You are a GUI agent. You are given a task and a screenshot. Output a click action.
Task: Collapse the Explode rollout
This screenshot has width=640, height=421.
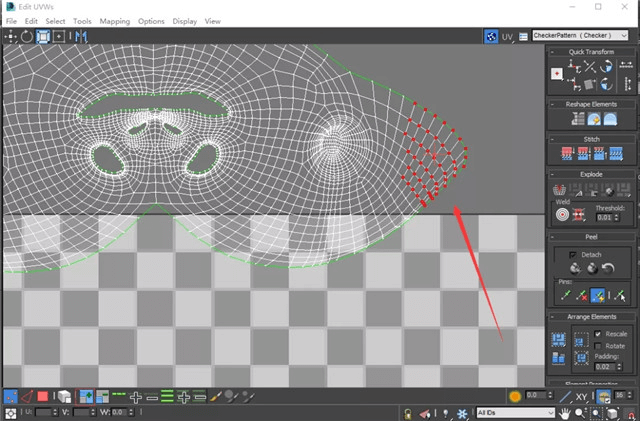tap(552, 174)
